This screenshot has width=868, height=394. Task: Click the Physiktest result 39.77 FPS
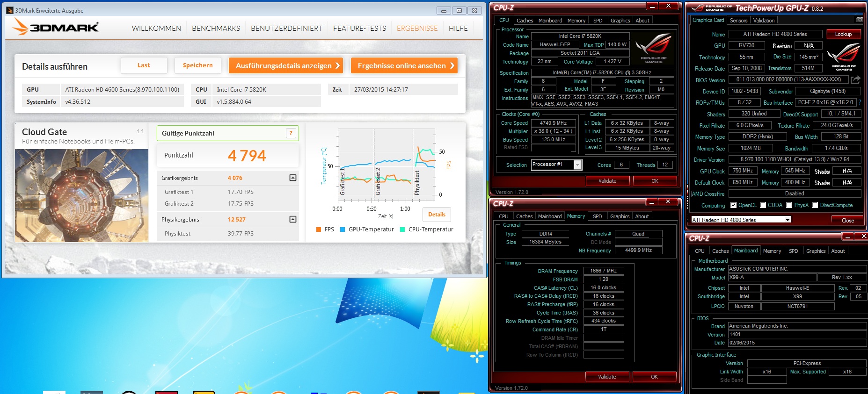(241, 234)
